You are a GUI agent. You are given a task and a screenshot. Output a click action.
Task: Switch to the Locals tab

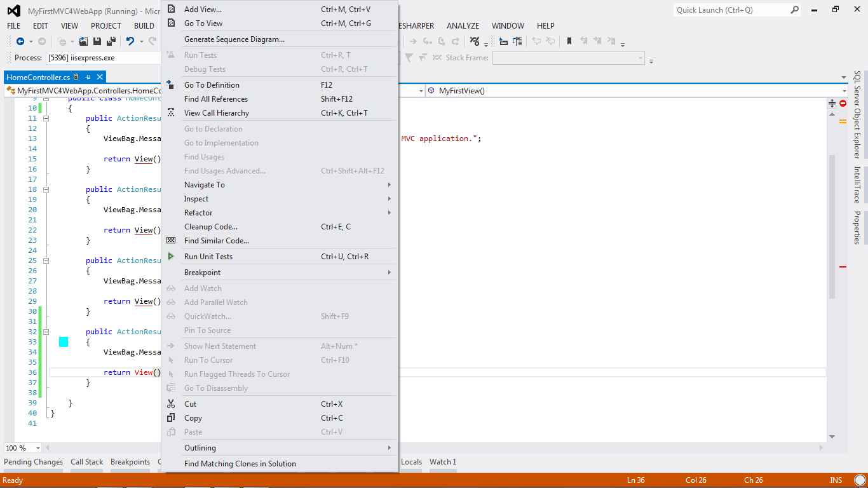pyautogui.click(x=412, y=462)
